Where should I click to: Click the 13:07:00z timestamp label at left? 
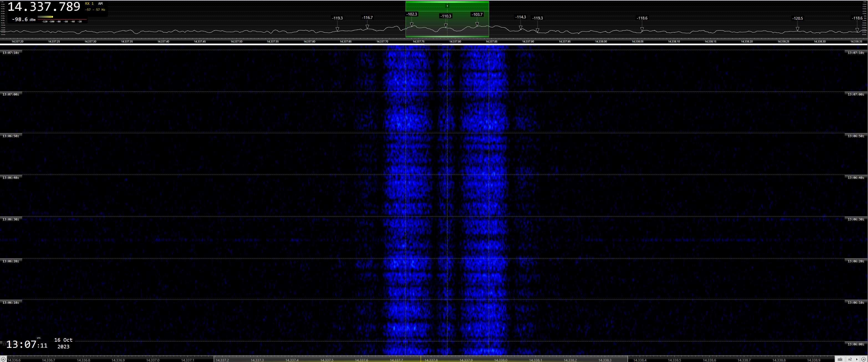[x=11, y=94]
